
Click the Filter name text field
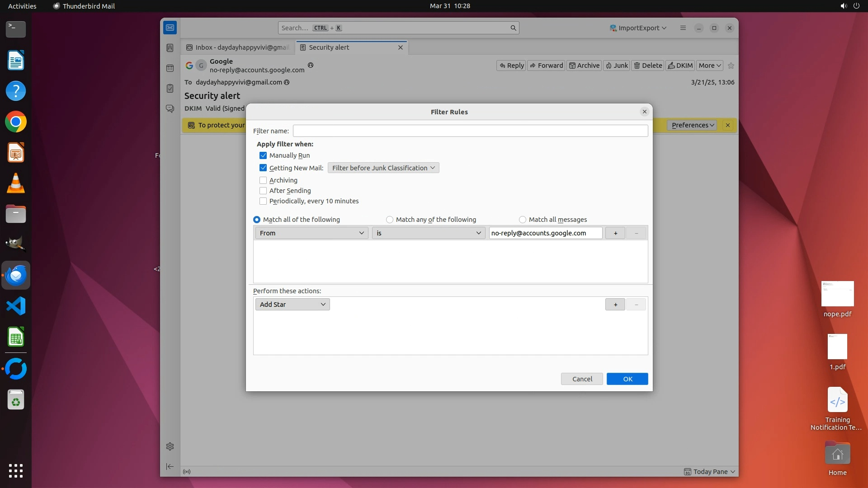point(470,131)
